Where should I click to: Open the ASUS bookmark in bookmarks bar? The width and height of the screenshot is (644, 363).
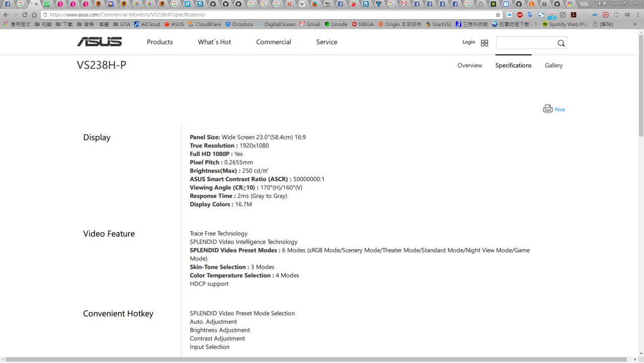click(x=174, y=24)
